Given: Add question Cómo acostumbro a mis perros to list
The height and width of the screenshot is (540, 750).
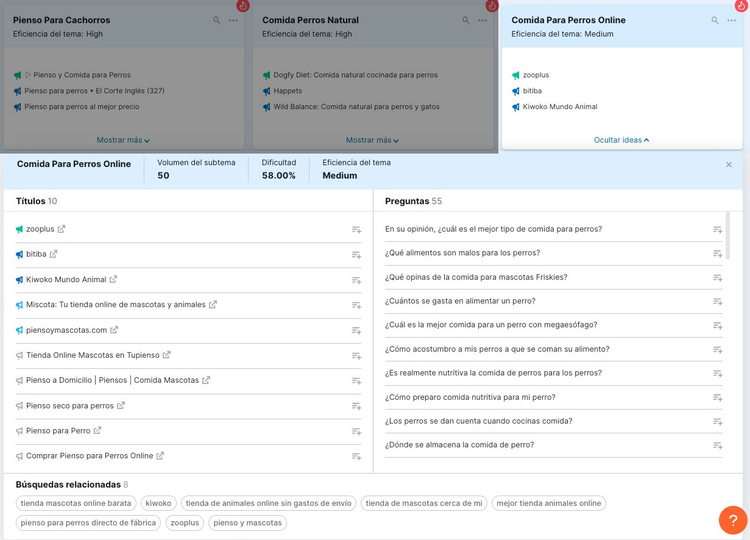Looking at the screenshot, I should 717,350.
